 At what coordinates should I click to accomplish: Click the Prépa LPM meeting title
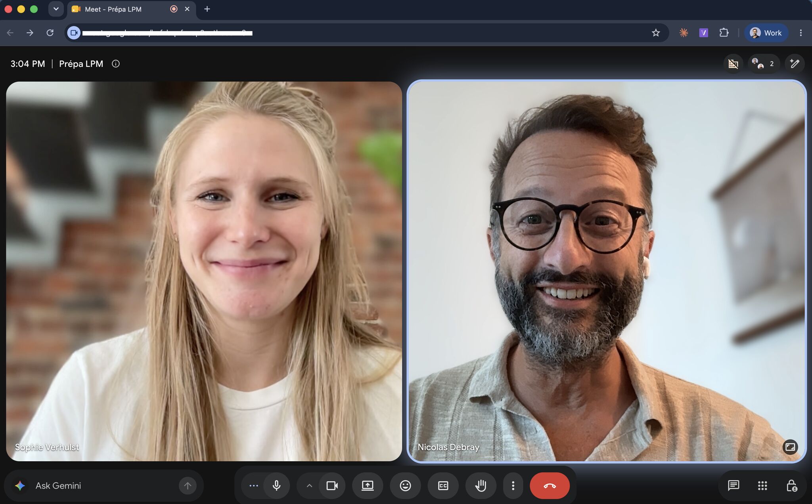pyautogui.click(x=81, y=64)
